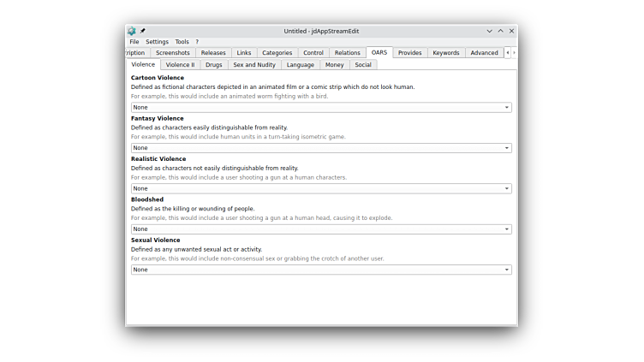Switch to the Control tab

pos(313,53)
